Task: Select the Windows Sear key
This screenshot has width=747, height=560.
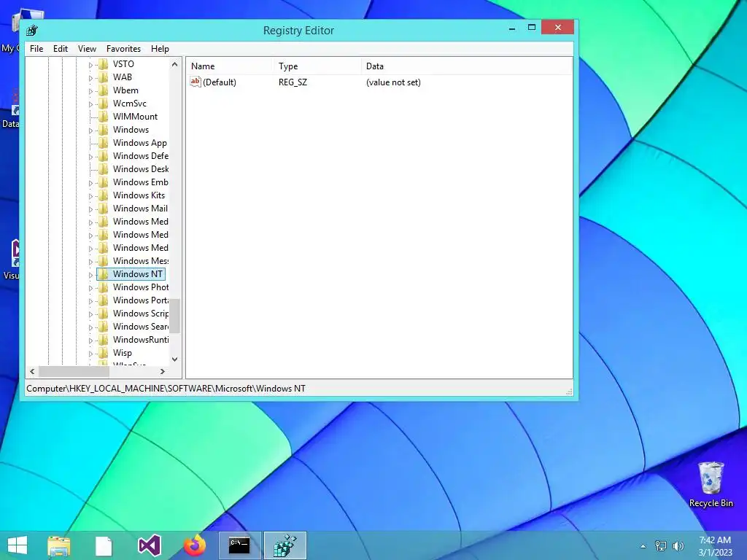Action: pyautogui.click(x=141, y=327)
